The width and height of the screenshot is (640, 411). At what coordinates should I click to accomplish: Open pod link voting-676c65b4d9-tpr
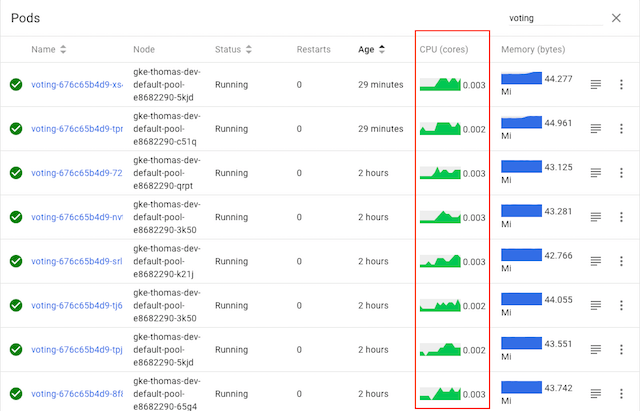pyautogui.click(x=77, y=129)
